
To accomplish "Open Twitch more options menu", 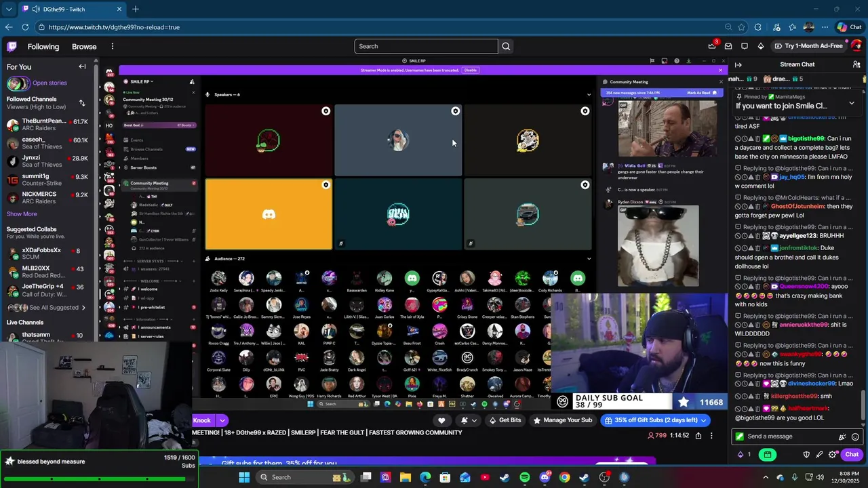I will tap(113, 47).
